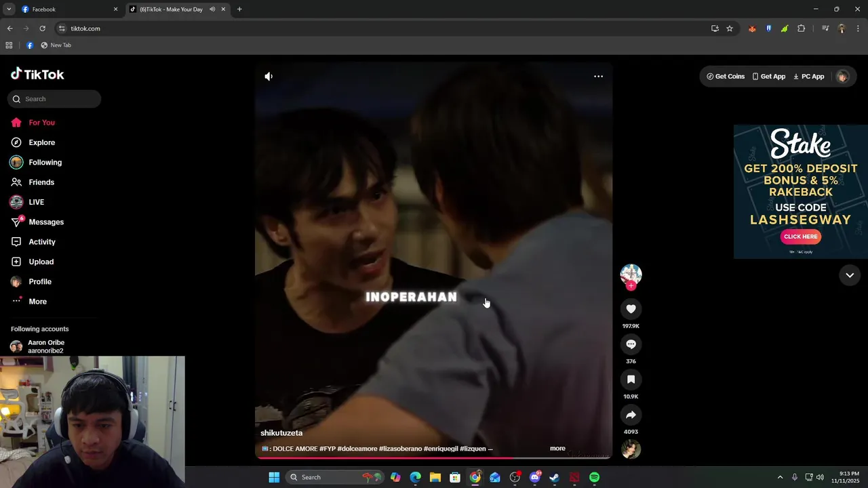The height and width of the screenshot is (488, 868).
Task: Click the PC App download button
Action: point(809,77)
